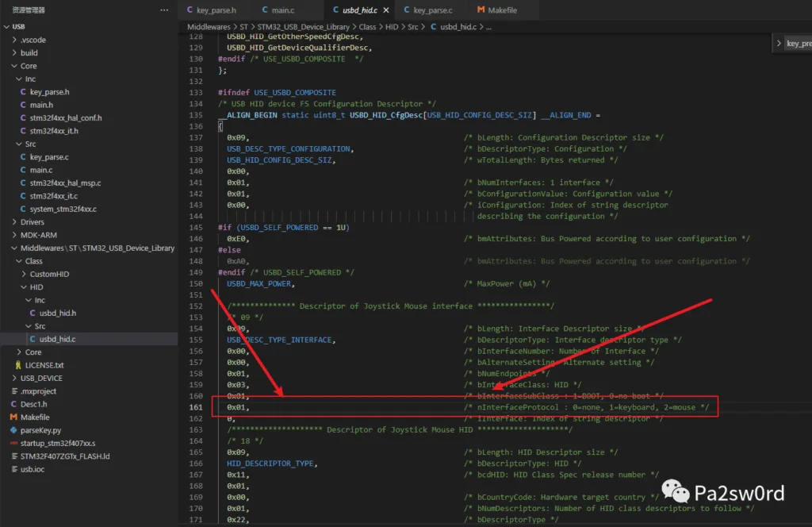Collapse the Inc folder under Core
Image resolution: width=812 pixels, height=527 pixels.
19,79
